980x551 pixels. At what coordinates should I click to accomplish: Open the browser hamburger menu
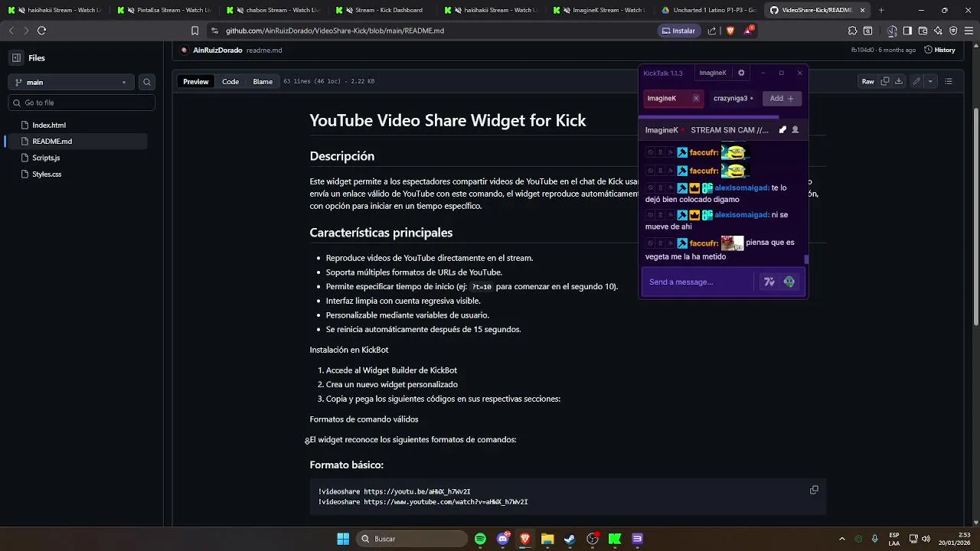[969, 31]
